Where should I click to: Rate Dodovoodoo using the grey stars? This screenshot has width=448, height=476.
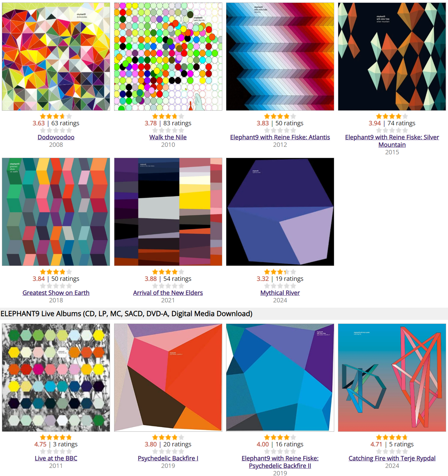[56, 130]
